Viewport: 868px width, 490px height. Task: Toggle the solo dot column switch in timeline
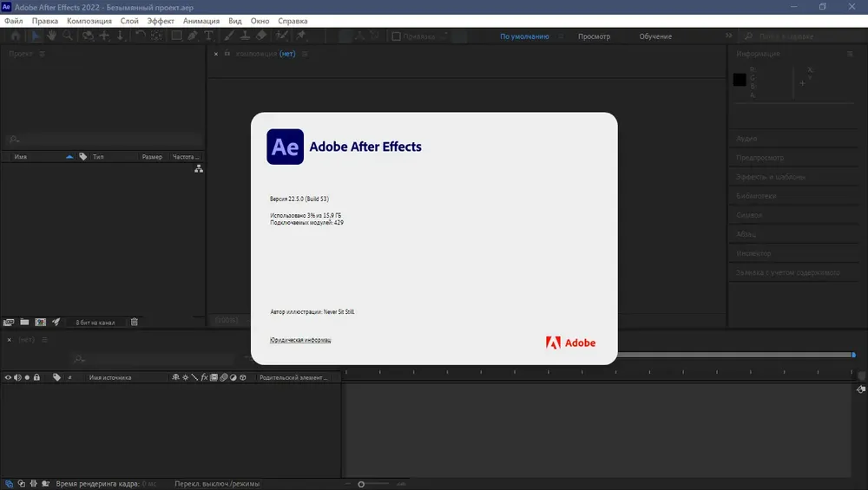tap(27, 377)
